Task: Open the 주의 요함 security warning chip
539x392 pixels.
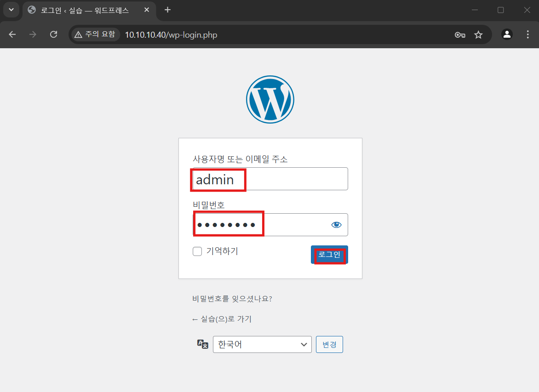Action: 95,34
